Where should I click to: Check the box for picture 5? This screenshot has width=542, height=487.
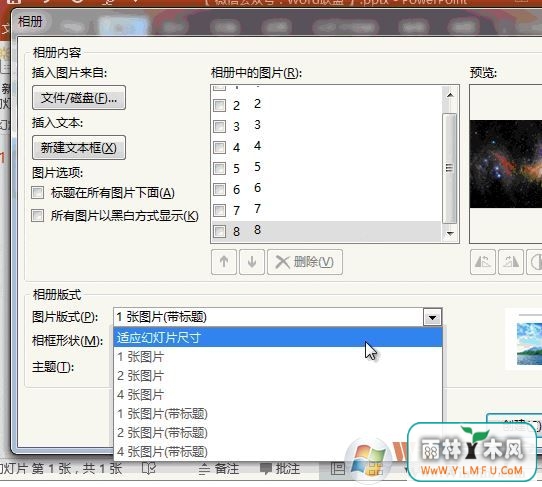(x=219, y=168)
